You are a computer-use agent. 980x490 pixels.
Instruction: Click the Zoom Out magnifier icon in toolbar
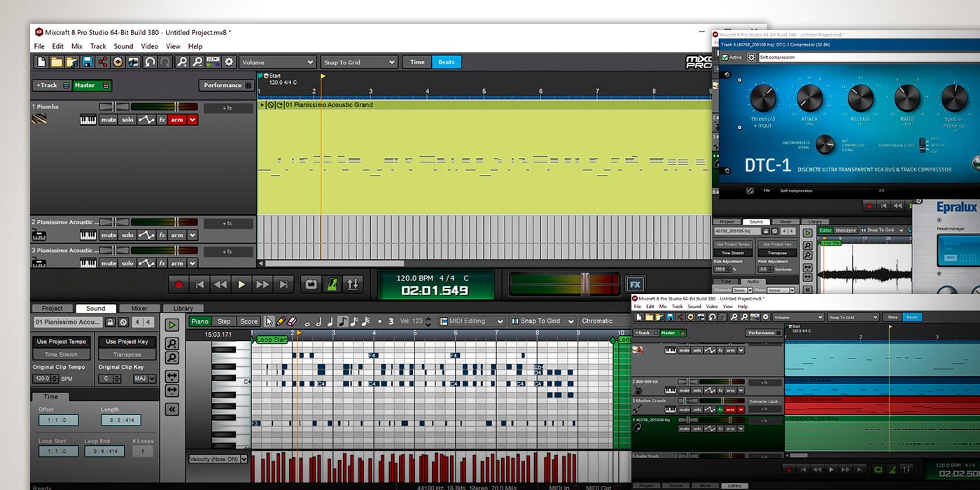pyautogui.click(x=197, y=62)
